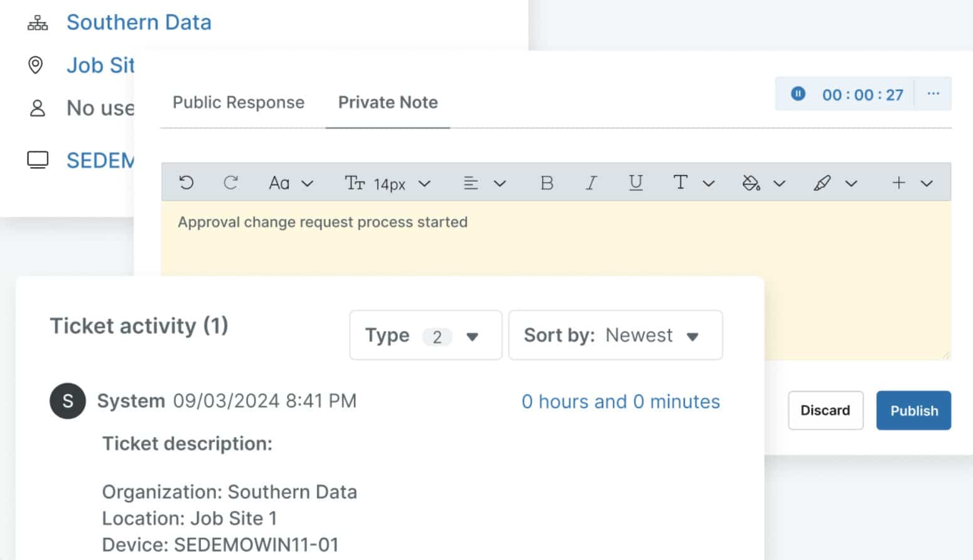This screenshot has height=560, width=973.
Task: Expand the fill color dropdown arrow
Action: (x=779, y=183)
